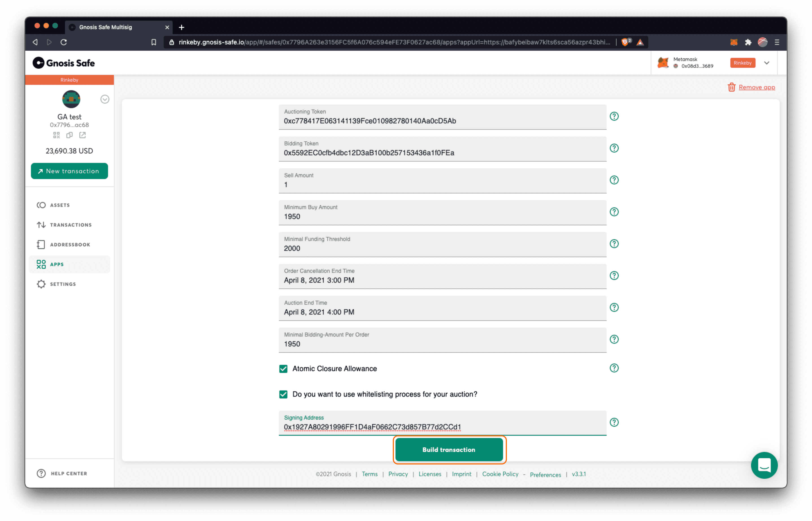Open the browser hamburger menu

pos(777,42)
